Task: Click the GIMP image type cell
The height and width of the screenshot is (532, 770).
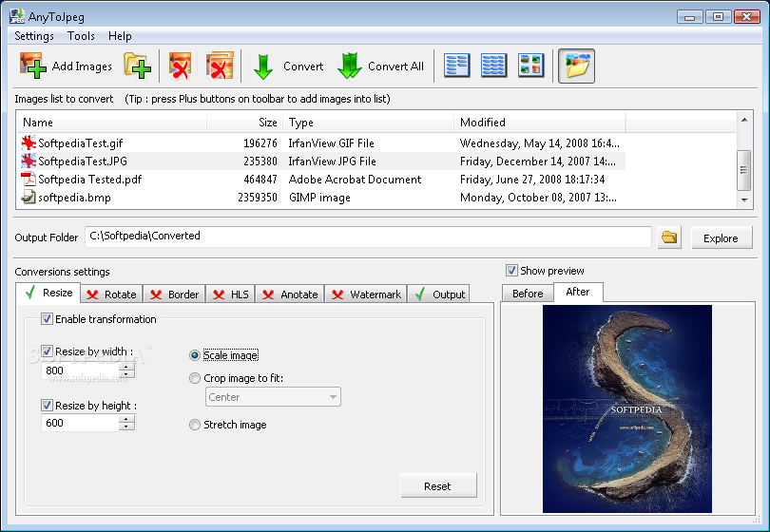Action: tap(319, 198)
